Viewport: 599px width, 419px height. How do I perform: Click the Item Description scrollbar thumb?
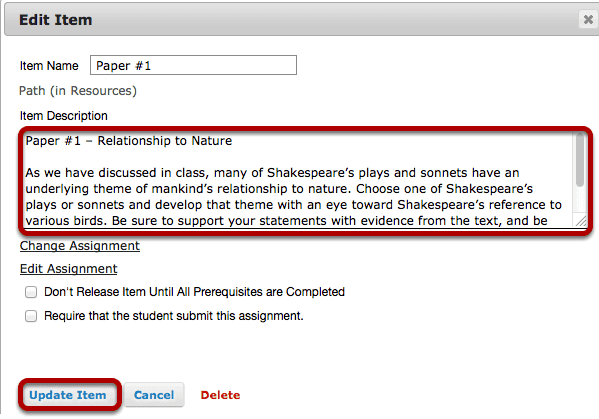coord(580,160)
